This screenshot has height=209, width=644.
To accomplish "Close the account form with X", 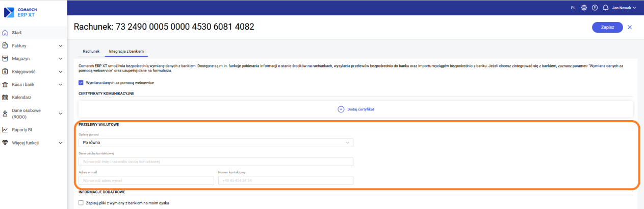I will (x=630, y=27).
